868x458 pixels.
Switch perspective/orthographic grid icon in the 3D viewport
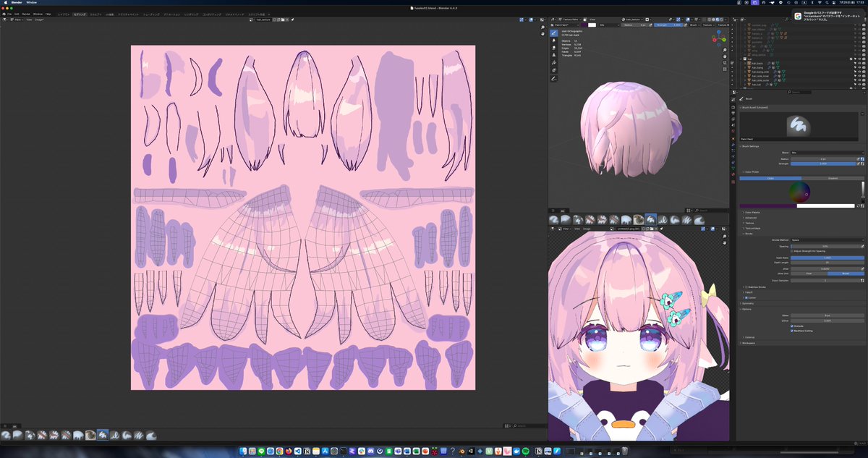click(725, 69)
